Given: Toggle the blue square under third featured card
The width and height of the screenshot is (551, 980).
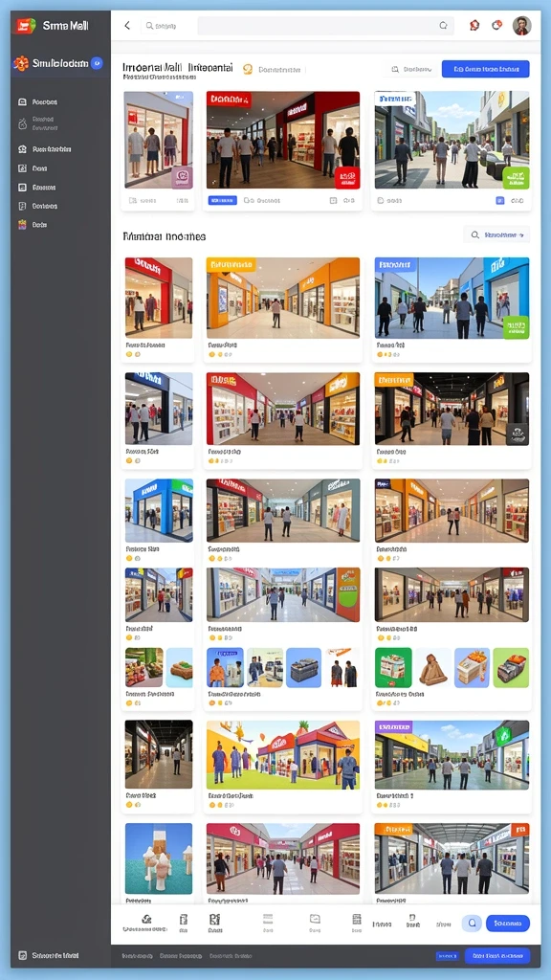Looking at the screenshot, I should pos(499,201).
